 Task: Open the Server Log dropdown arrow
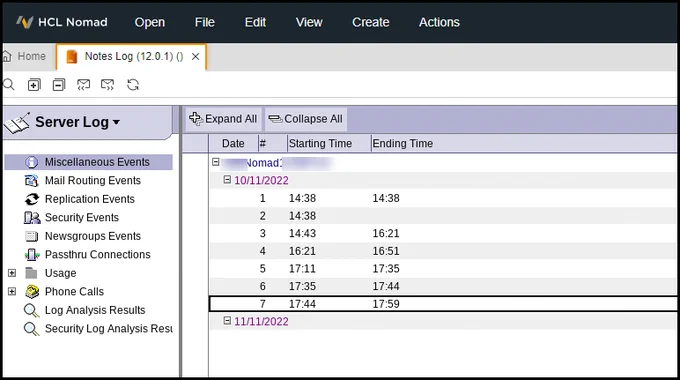[116, 122]
